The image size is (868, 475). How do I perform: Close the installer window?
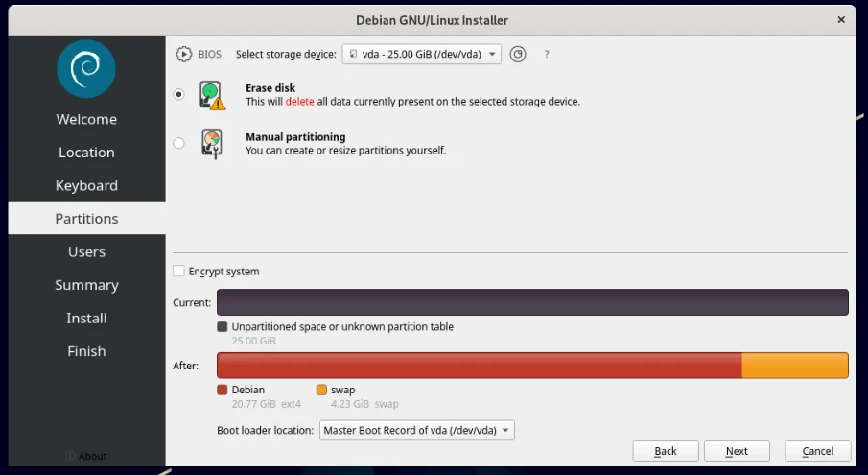pos(841,19)
